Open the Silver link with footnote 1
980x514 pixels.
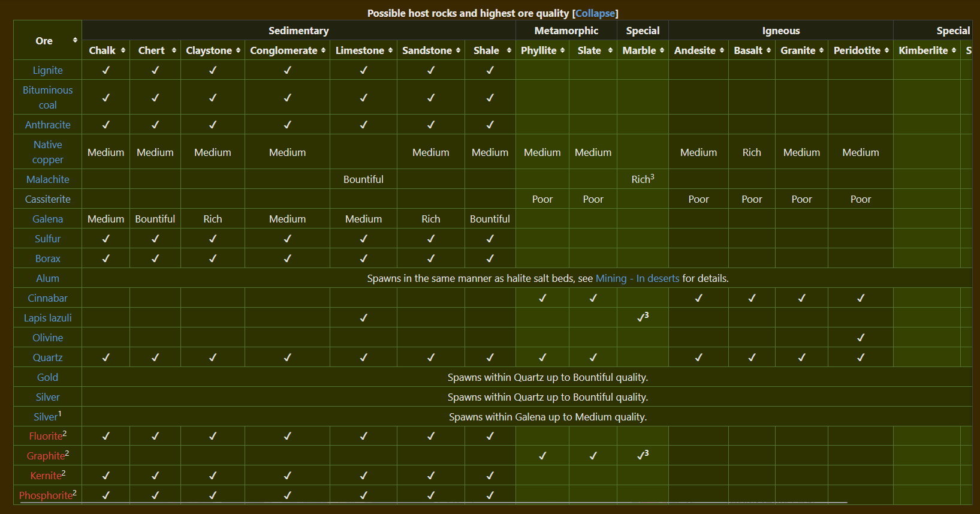(x=46, y=417)
